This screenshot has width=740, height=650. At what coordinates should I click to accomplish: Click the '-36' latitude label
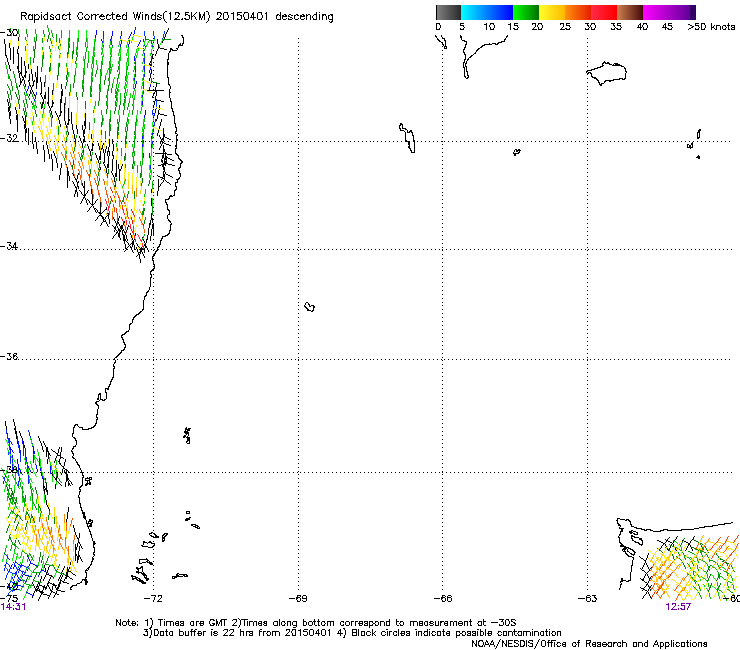pos(9,356)
